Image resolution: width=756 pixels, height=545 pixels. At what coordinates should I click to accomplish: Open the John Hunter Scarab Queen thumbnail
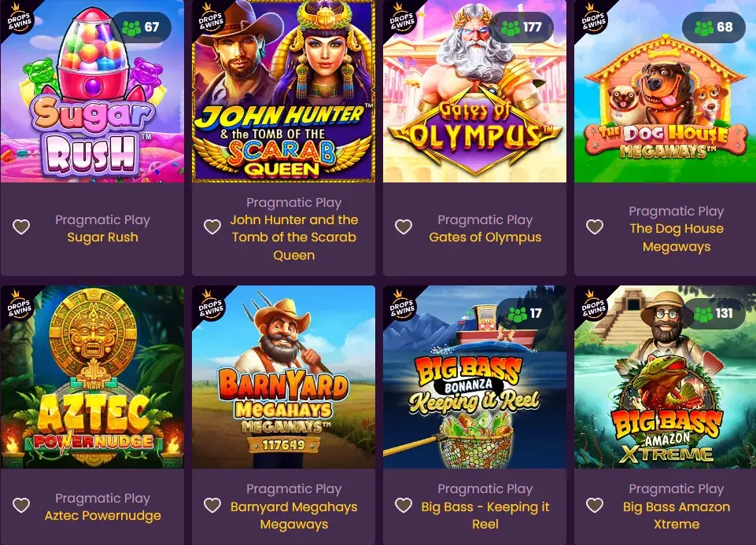click(x=283, y=91)
